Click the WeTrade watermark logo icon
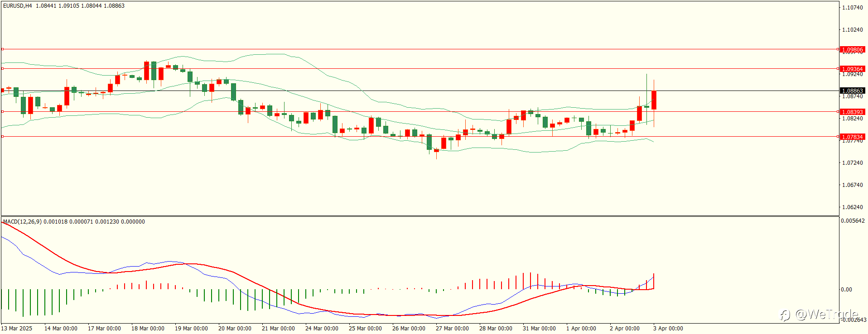The width and height of the screenshot is (868, 334). pyautogui.click(x=785, y=315)
